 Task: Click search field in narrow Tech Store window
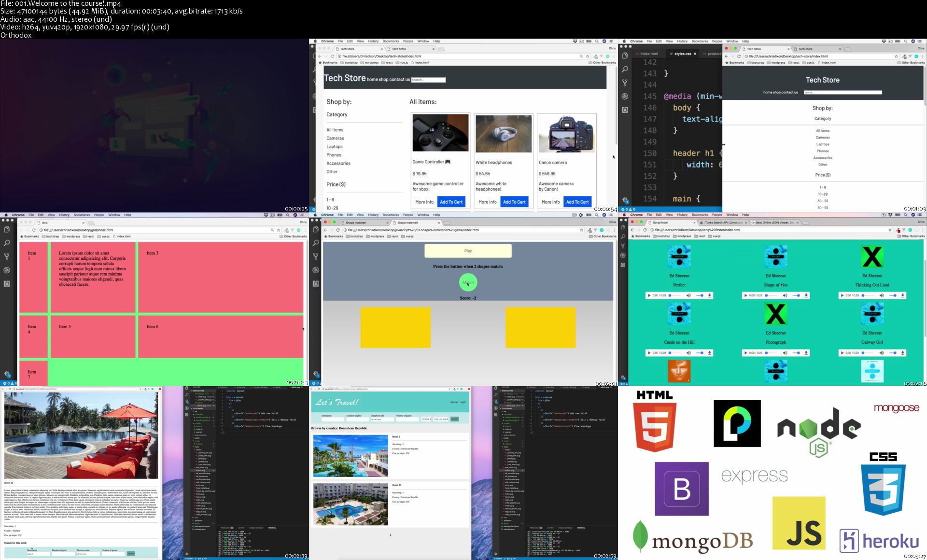[x=843, y=92]
